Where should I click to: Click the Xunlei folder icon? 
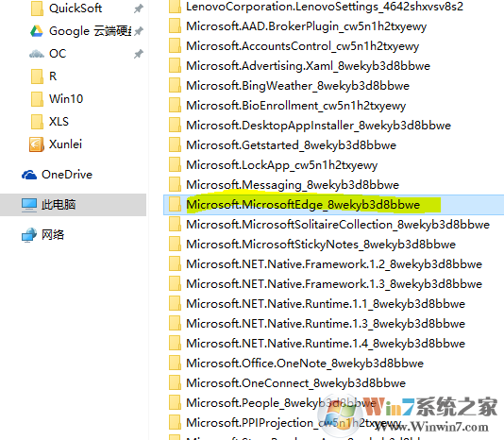click(x=36, y=144)
